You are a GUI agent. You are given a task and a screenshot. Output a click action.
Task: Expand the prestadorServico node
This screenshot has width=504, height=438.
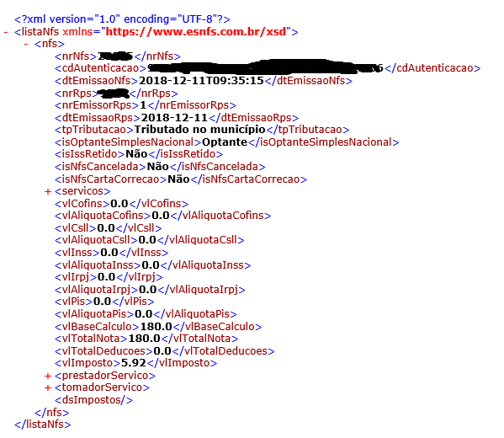tap(48, 376)
